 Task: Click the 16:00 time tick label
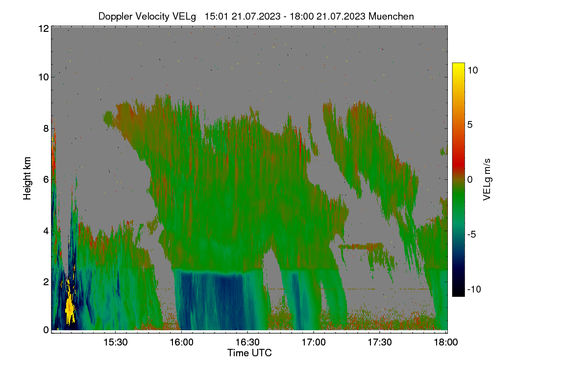click(181, 342)
